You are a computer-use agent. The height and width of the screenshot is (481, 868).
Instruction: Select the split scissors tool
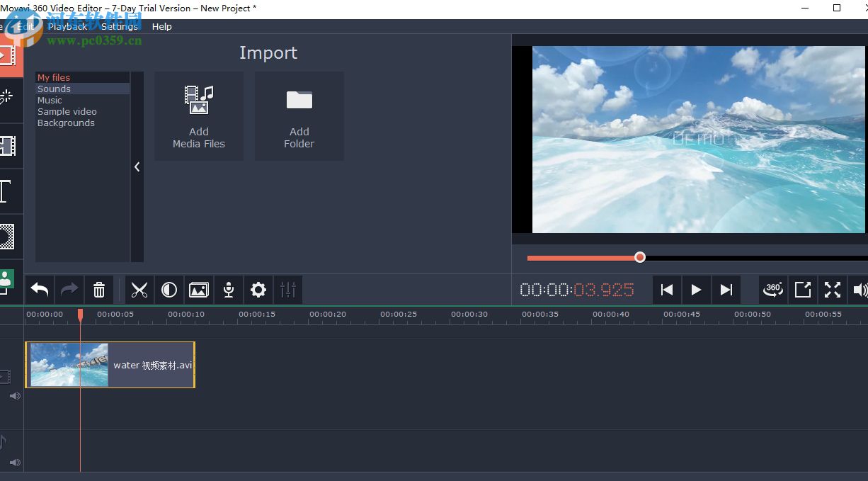(x=139, y=290)
